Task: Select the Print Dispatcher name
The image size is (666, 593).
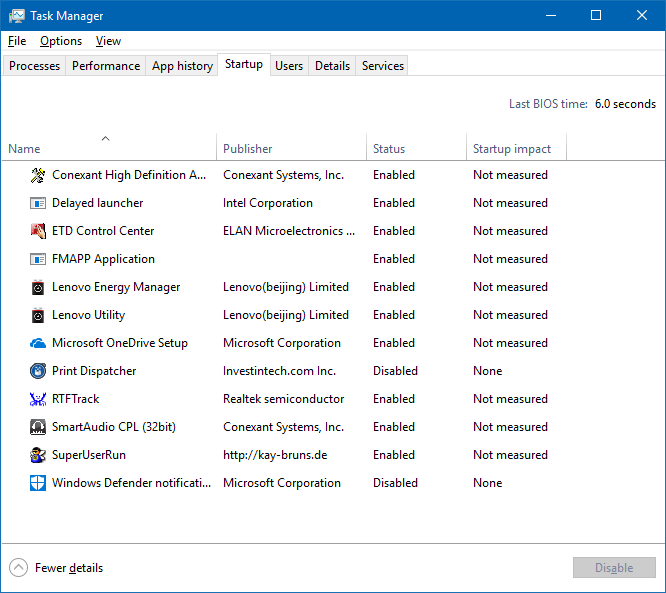Action: pos(94,371)
